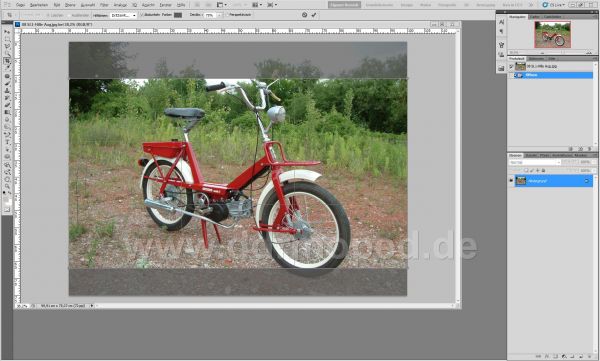
Task: Select the Zoom magnifier tool
Action: pyautogui.click(x=7, y=186)
